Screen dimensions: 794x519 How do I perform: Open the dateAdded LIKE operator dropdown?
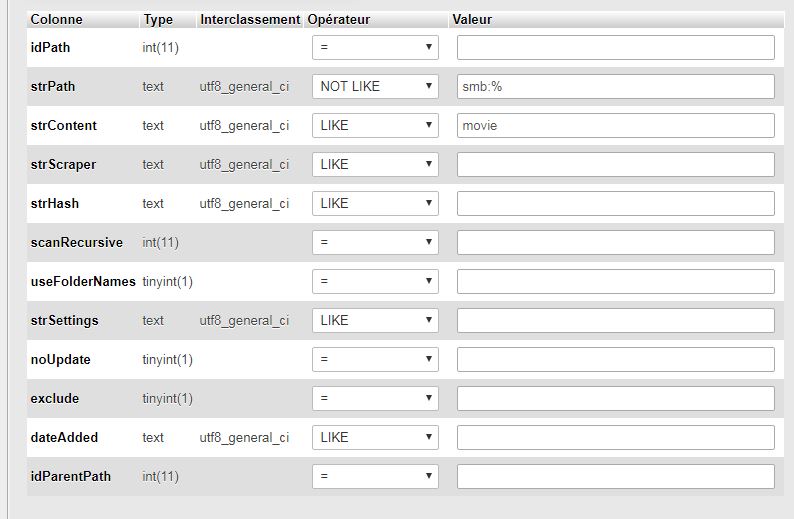(x=375, y=437)
